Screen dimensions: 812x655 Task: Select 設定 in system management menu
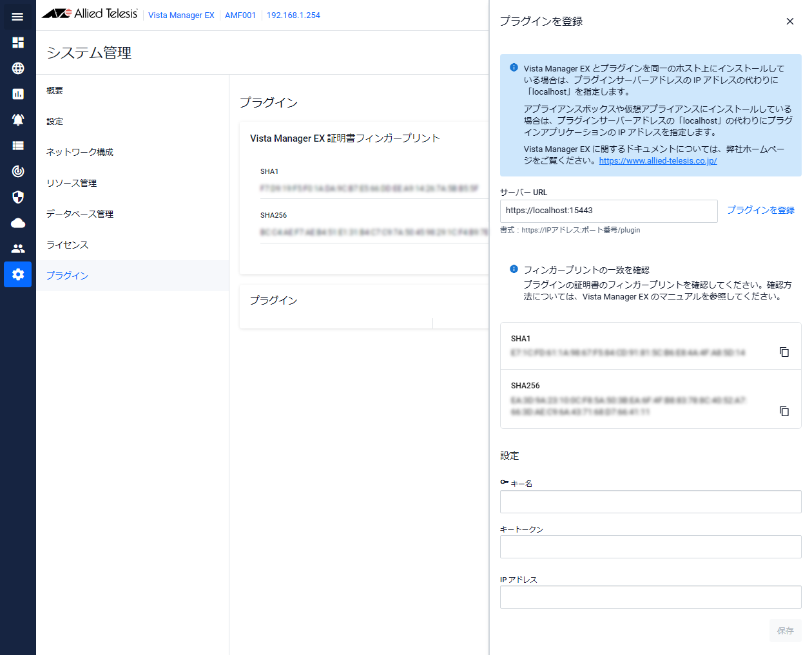[x=132, y=122]
